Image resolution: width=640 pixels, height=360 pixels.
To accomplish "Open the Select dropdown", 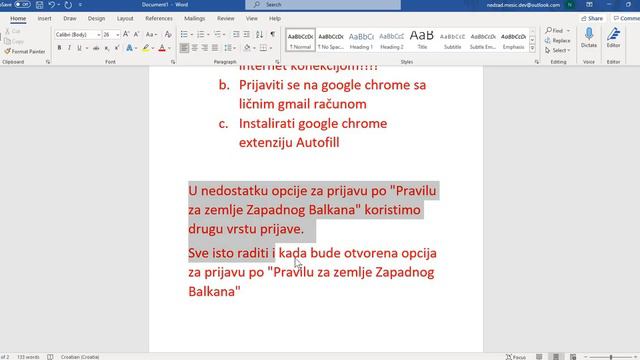I will click(x=558, y=50).
